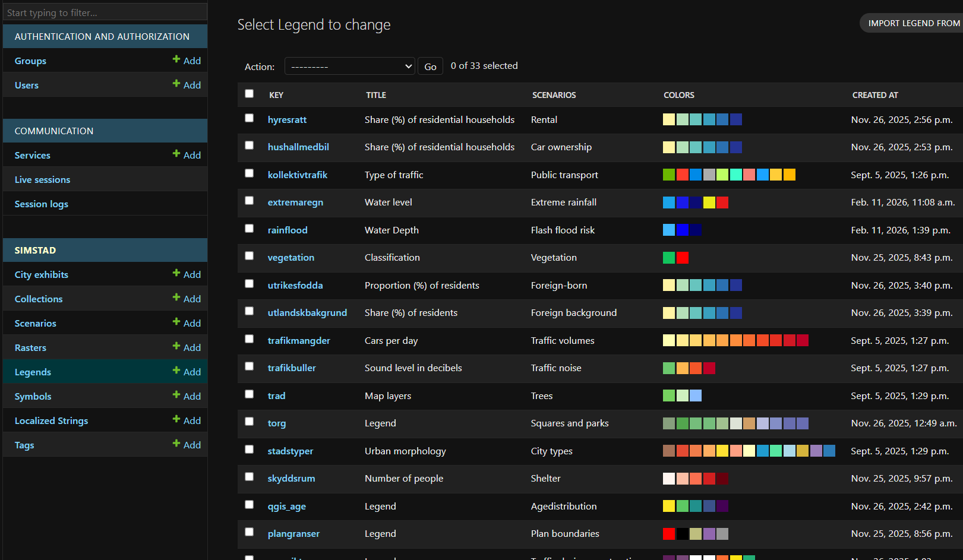
Task: Sort by the Scenarios column header
Action: [554, 95]
